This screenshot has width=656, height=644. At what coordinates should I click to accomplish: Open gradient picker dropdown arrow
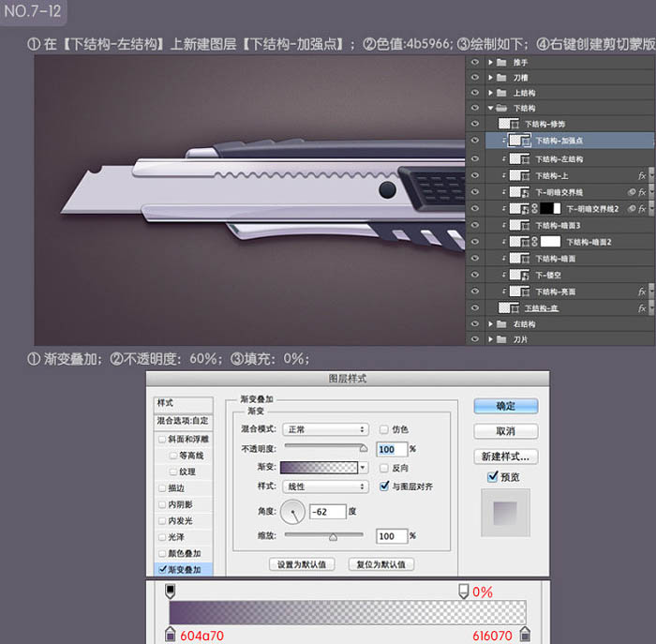tap(364, 468)
